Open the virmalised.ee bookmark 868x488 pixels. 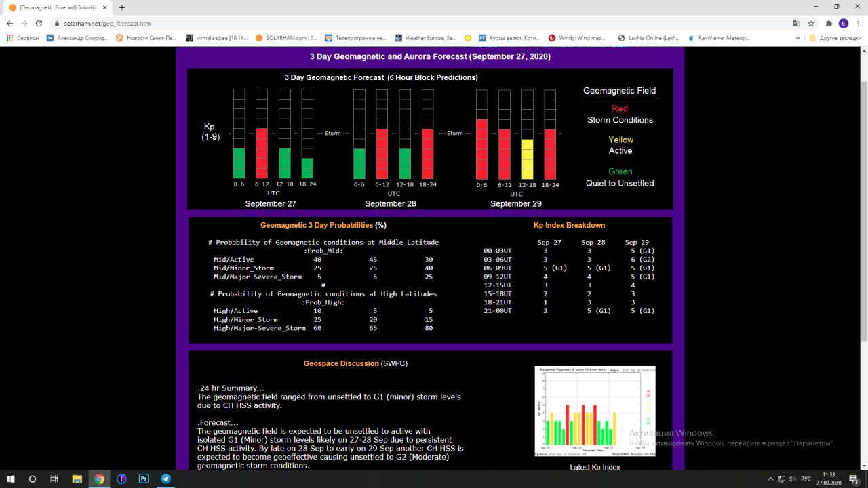click(217, 38)
